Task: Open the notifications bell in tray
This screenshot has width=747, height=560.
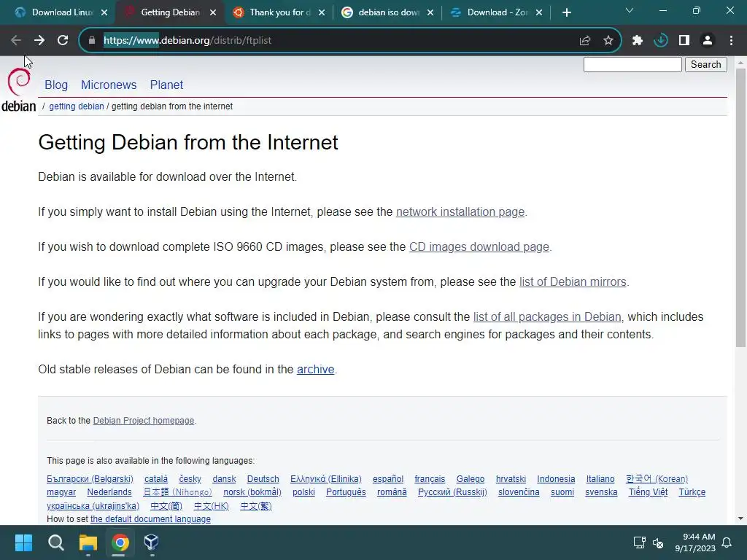Action: [727, 542]
